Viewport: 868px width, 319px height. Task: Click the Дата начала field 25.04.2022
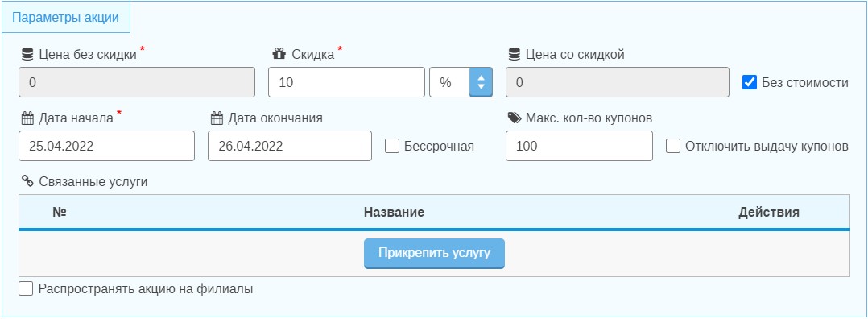coord(107,147)
